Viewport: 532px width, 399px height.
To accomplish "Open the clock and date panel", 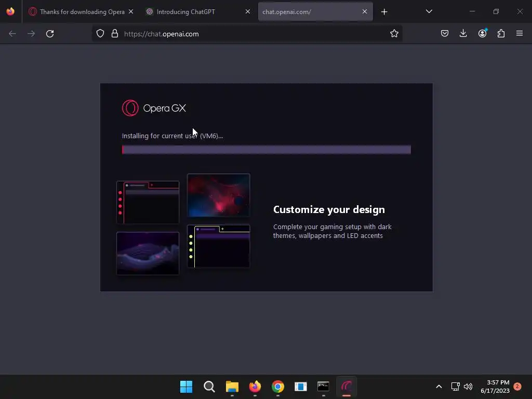I will pyautogui.click(x=495, y=387).
